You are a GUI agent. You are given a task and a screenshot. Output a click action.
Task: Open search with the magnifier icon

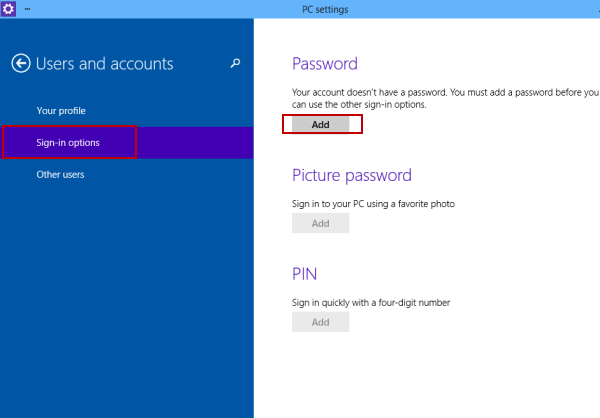coord(235,63)
